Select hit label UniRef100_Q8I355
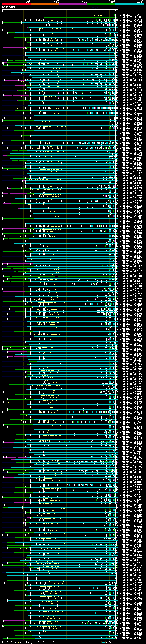This screenshot has width=146, height=644. 131,339
